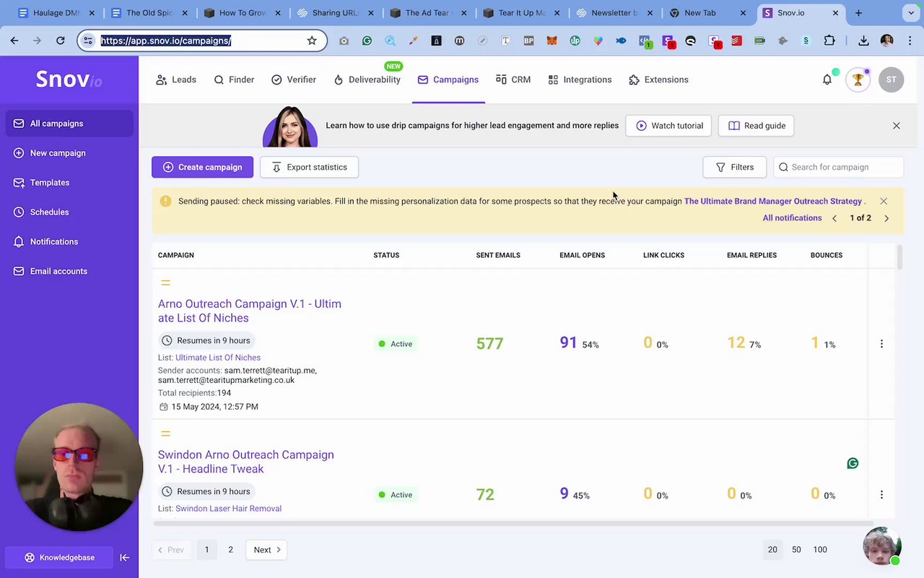
Task: Click the Read guide button
Action: point(757,126)
